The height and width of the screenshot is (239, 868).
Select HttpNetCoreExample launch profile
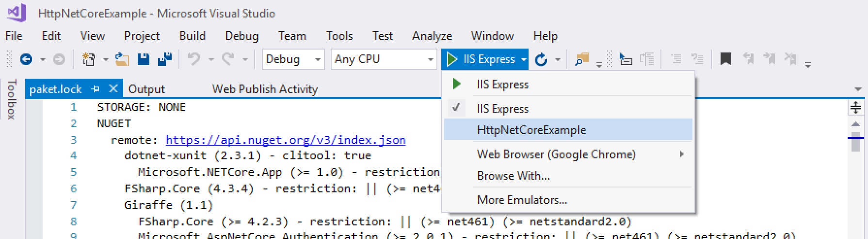tap(568, 130)
